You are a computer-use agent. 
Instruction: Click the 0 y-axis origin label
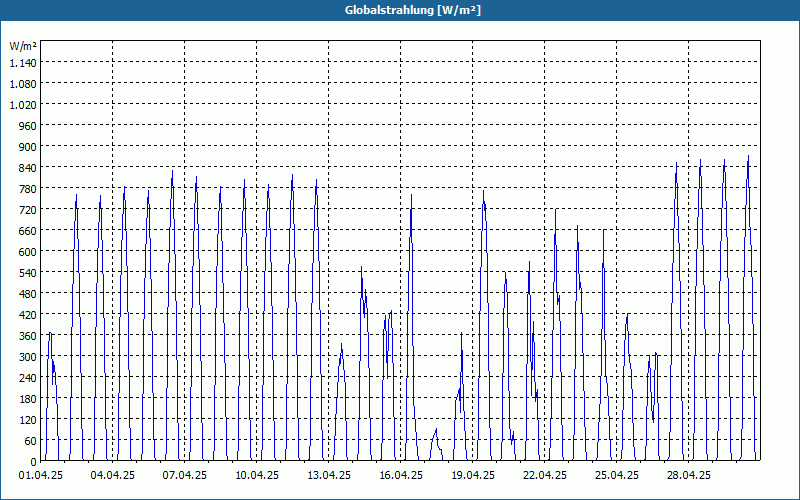click(x=34, y=462)
